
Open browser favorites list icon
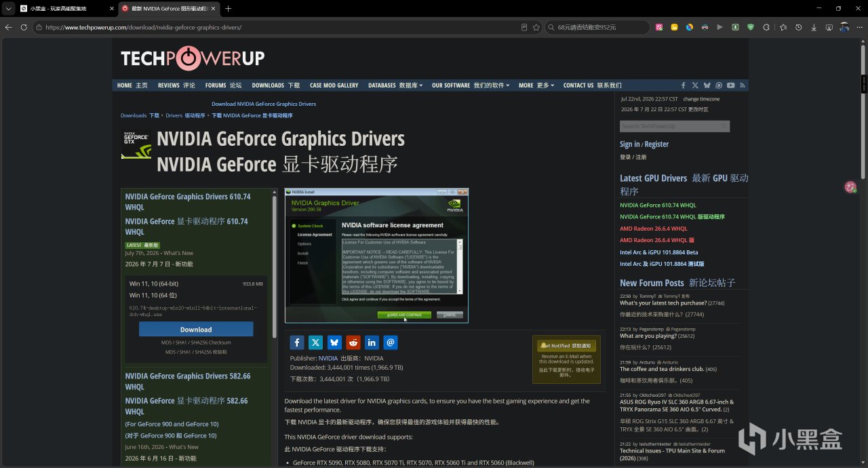pyautogui.click(x=783, y=27)
